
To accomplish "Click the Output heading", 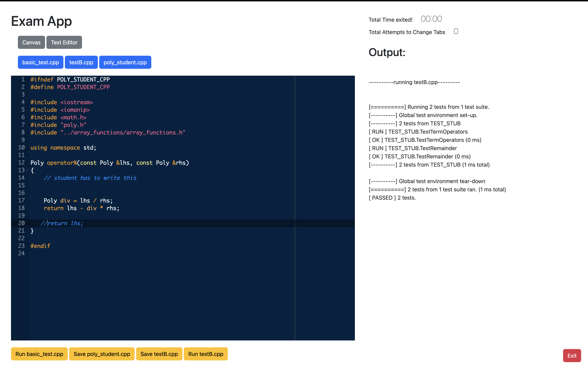I will [x=387, y=52].
